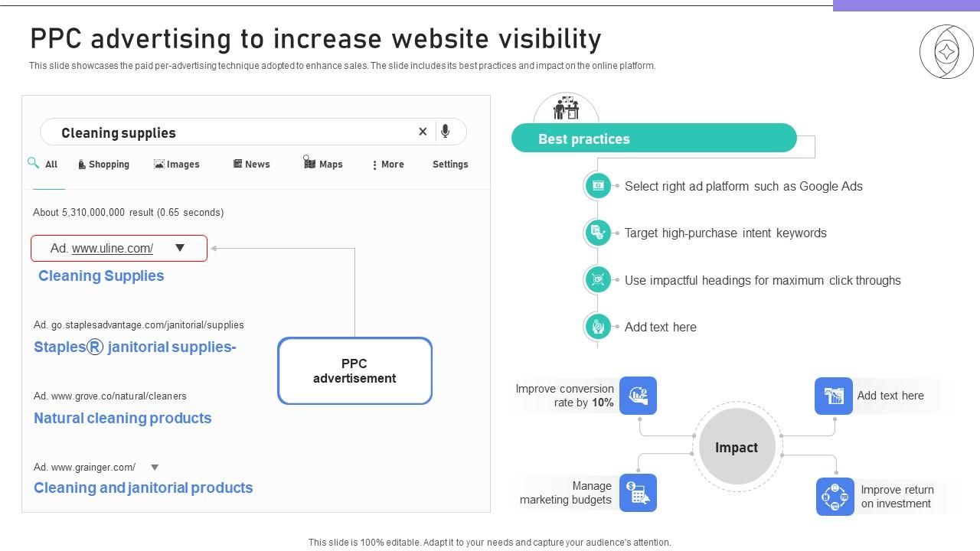Screen dimensions: 980x551
Task: Click the Manage marketing budgets calculator icon
Action: (638, 493)
